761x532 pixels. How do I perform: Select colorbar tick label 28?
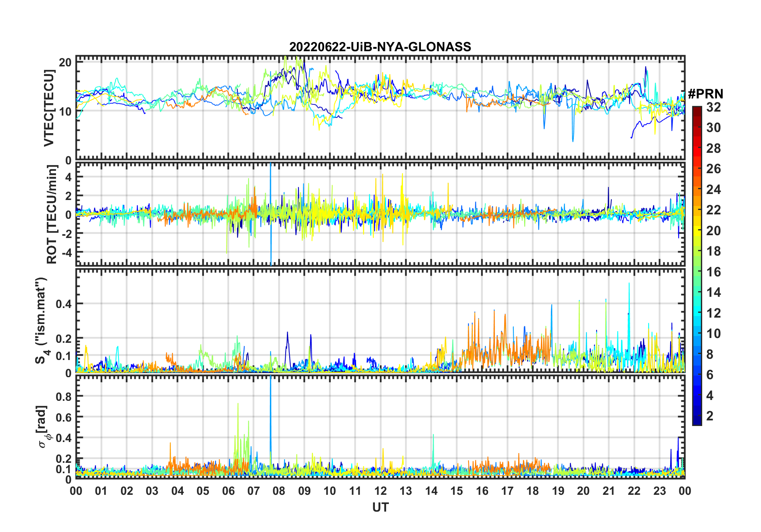tap(713, 148)
